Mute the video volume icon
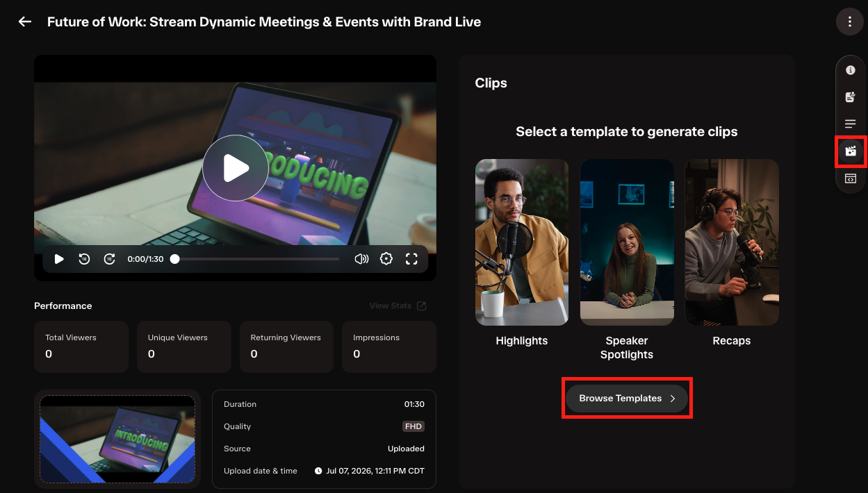Image resolution: width=868 pixels, height=493 pixels. [361, 259]
